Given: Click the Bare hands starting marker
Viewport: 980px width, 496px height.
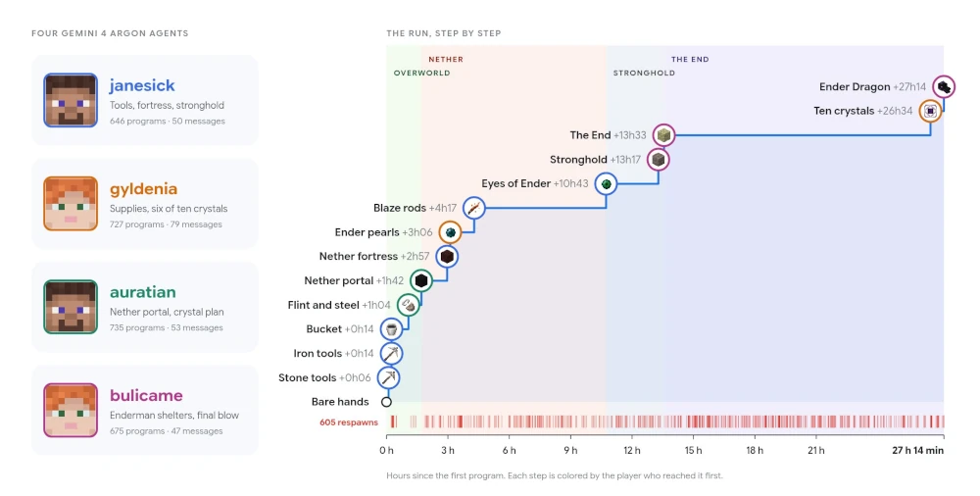Looking at the screenshot, I should point(386,402).
